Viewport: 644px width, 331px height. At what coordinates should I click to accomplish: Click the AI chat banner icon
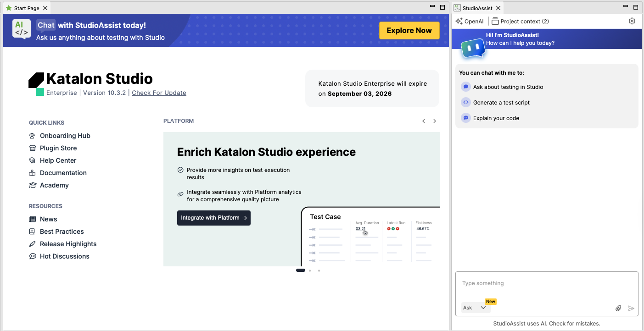pyautogui.click(x=22, y=29)
